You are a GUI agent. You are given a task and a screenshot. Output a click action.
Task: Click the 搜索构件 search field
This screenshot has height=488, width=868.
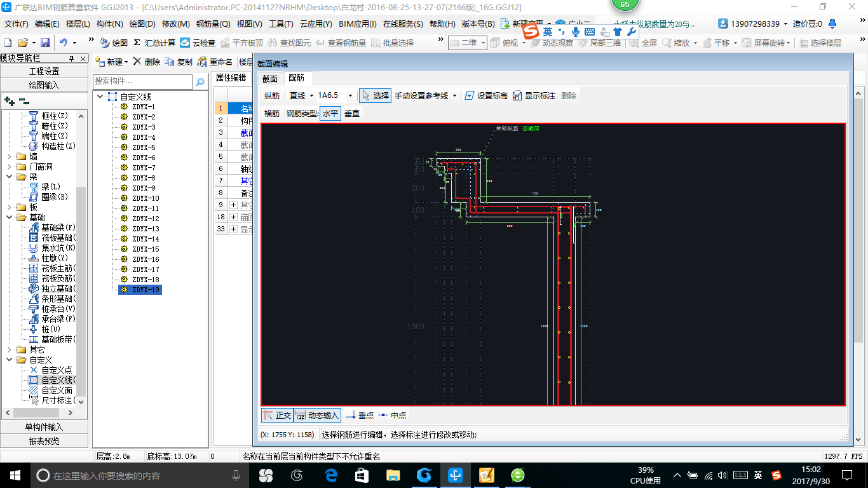pyautogui.click(x=142, y=81)
